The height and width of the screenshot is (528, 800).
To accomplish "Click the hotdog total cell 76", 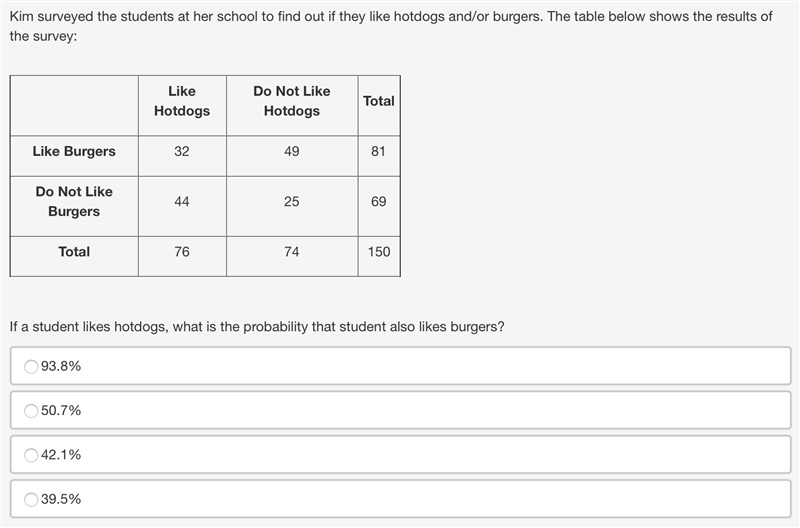I will (182, 256).
